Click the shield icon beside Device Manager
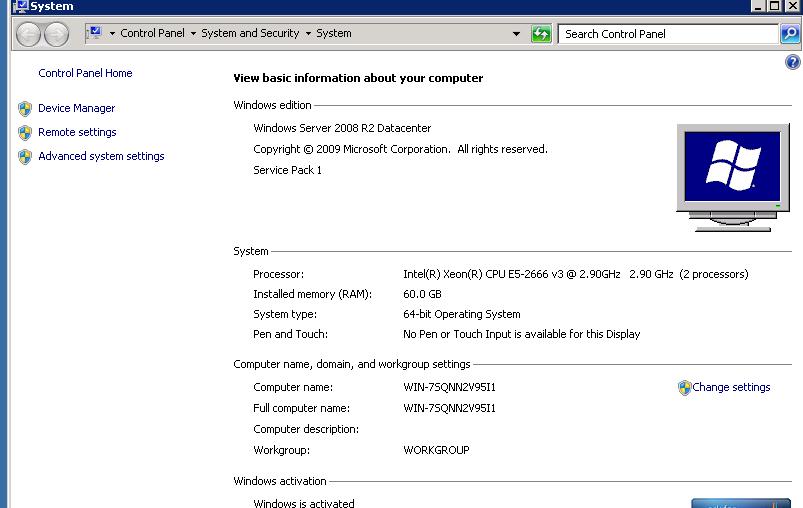803x508 pixels. (x=25, y=109)
